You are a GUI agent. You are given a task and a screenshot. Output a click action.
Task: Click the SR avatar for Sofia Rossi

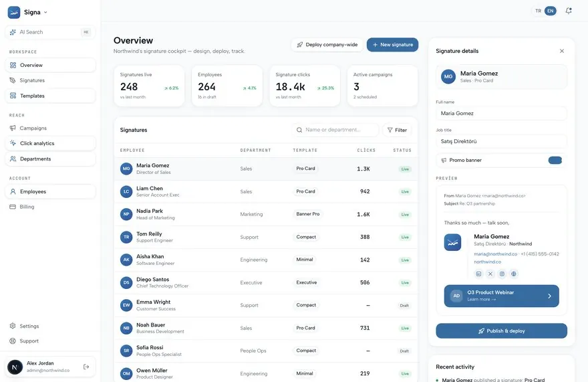pos(126,351)
